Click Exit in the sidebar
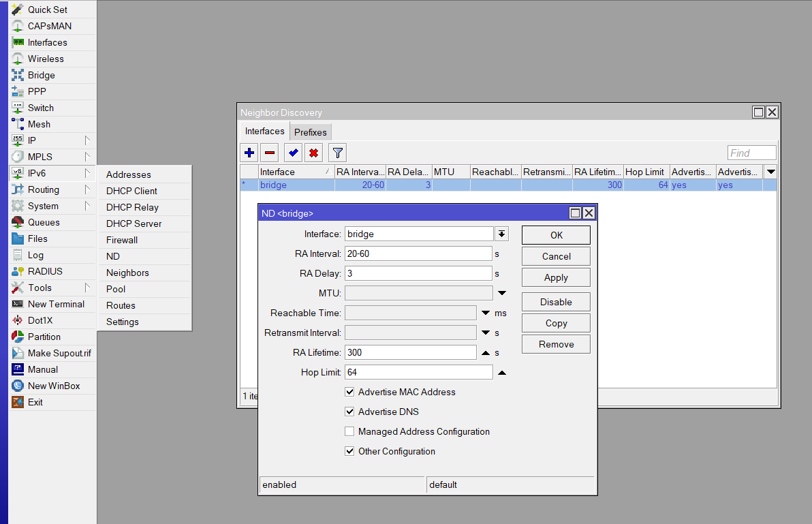 52,402
